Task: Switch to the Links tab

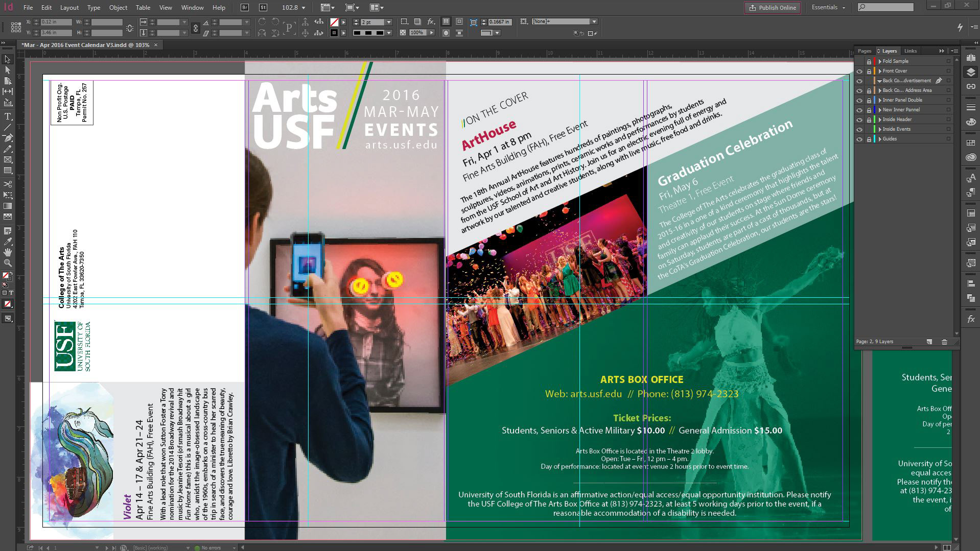Action: (x=911, y=51)
